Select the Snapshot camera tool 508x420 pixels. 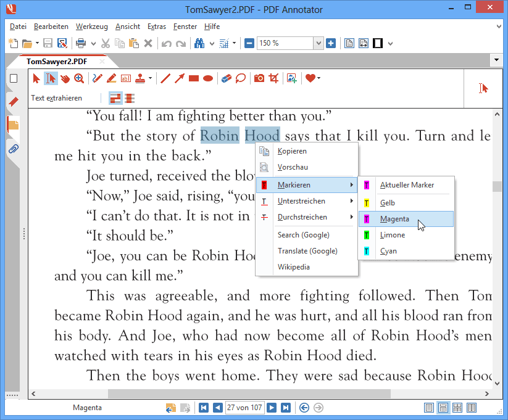(259, 78)
